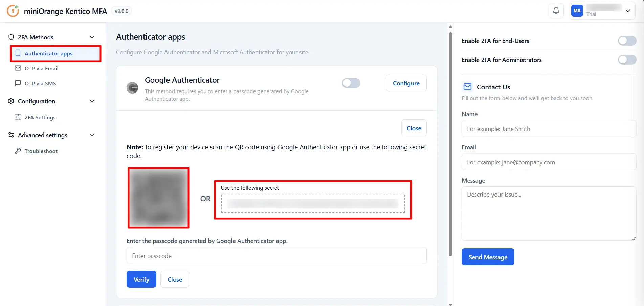
Task: Collapse the Advanced settings chevron
Action: click(x=92, y=135)
